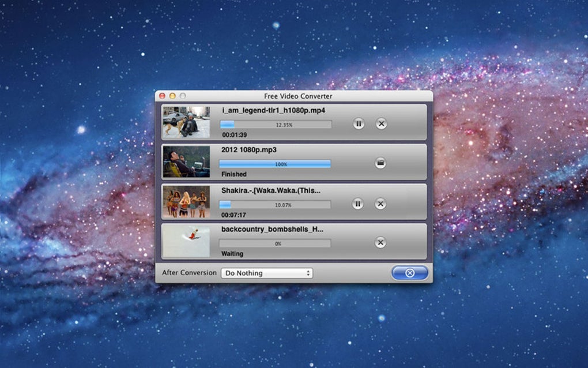Image resolution: width=588 pixels, height=368 pixels.
Task: Select file name i_am_legend-tlr1_h1080p.mp4
Action: click(273, 110)
